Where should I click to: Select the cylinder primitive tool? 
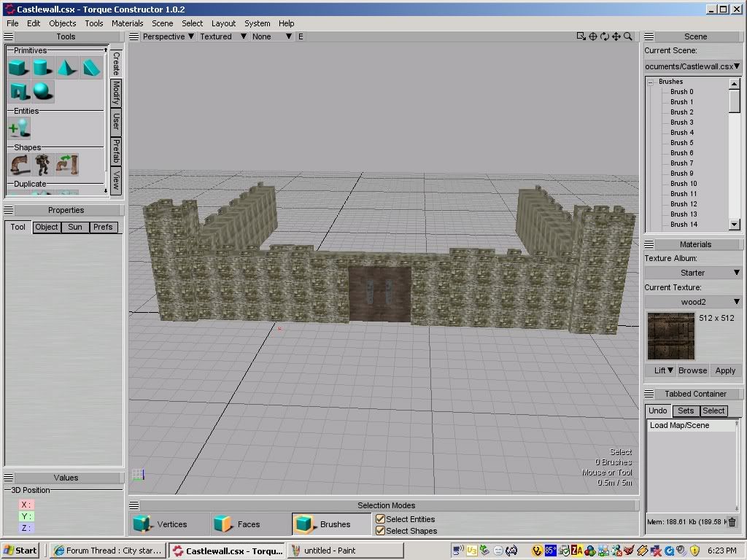tap(42, 66)
